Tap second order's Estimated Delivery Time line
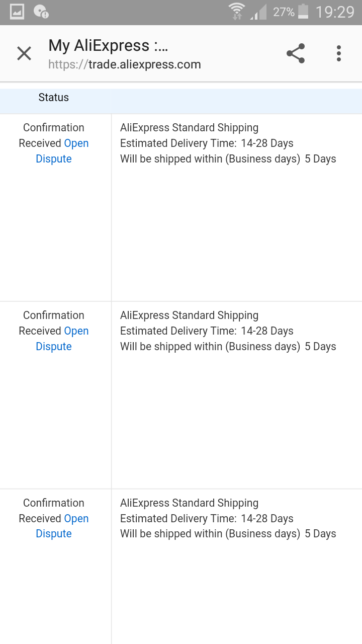The width and height of the screenshot is (362, 644). point(207,331)
